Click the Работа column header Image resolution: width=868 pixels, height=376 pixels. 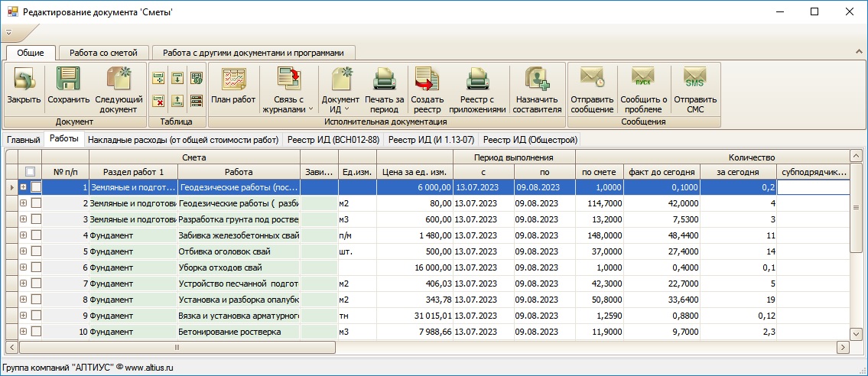point(239,171)
